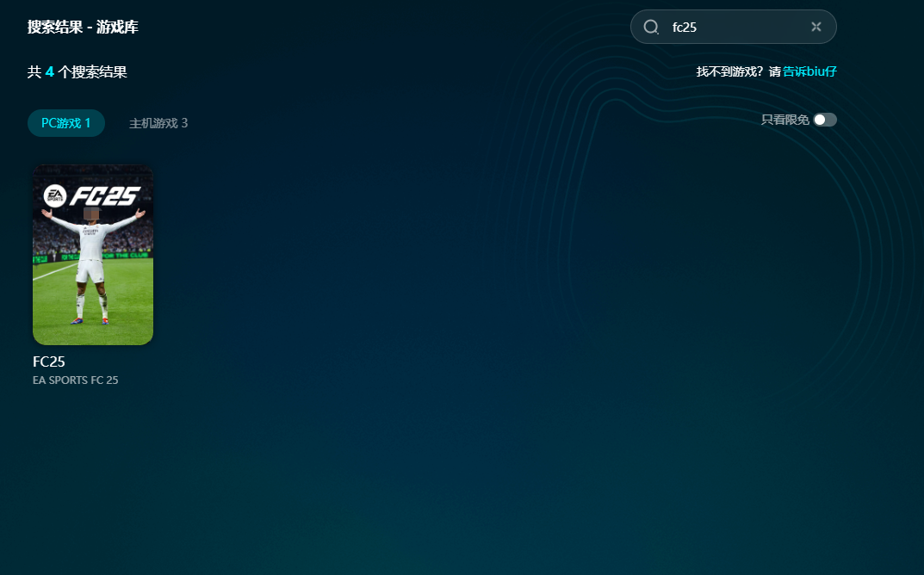This screenshot has height=575, width=924.
Task: Clear the fc25 search text
Action: [816, 27]
